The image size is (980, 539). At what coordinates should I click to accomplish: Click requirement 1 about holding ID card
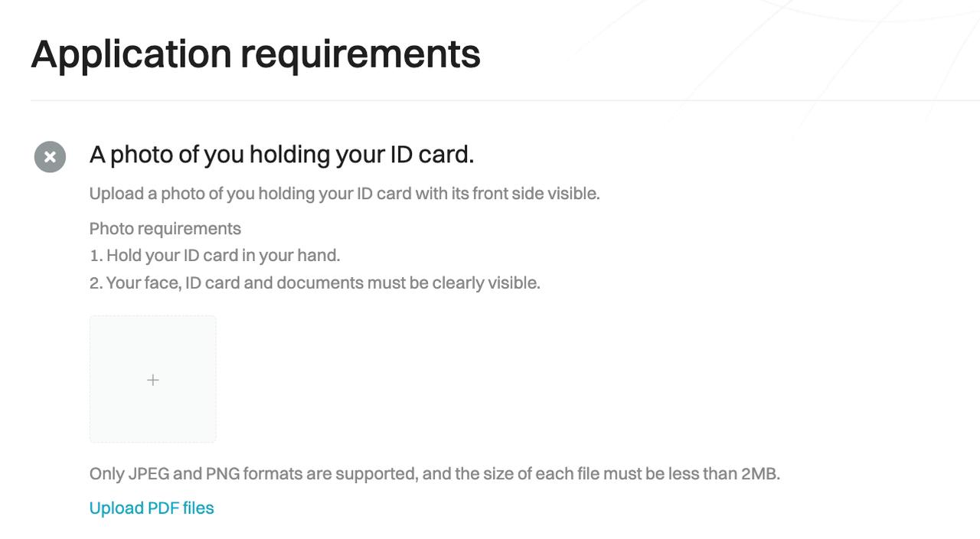[x=214, y=256]
